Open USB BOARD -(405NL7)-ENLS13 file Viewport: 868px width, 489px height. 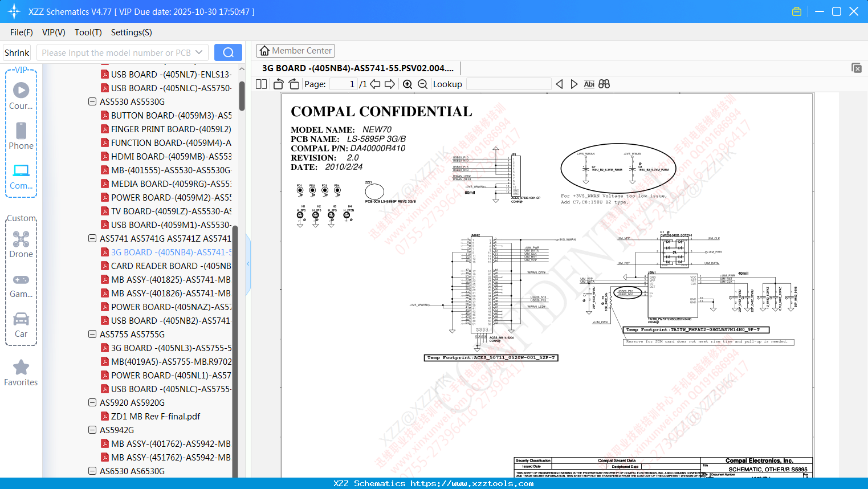pyautogui.click(x=166, y=74)
